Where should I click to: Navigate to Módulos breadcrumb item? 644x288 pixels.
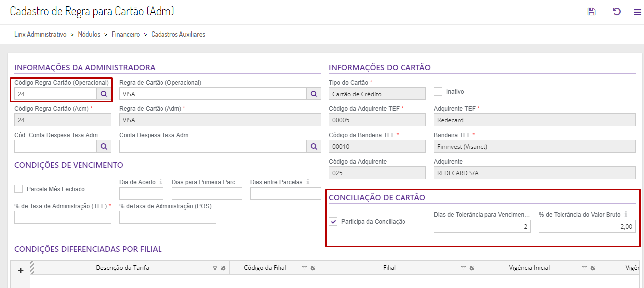[89, 35]
